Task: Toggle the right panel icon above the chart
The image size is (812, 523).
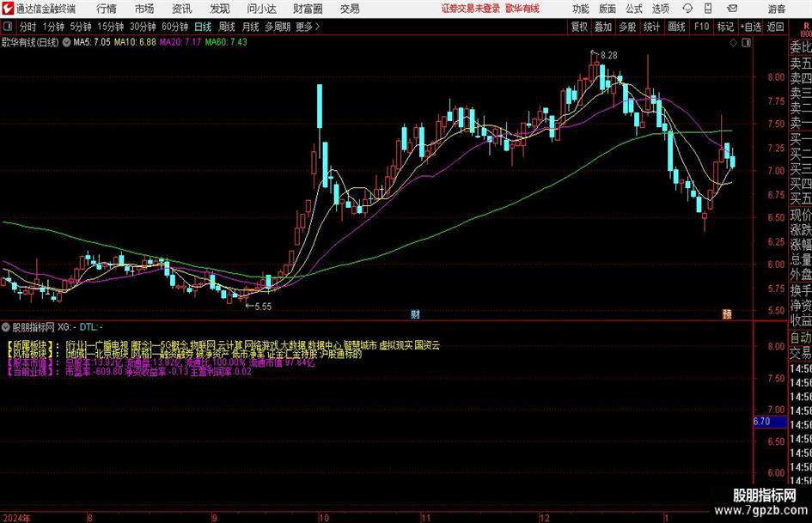Action: [746, 43]
